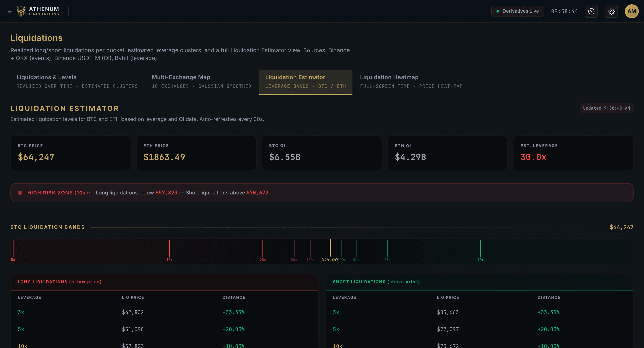Click the $57,823 long liquidation value in alert
This screenshot has width=644, height=348.
tap(166, 193)
